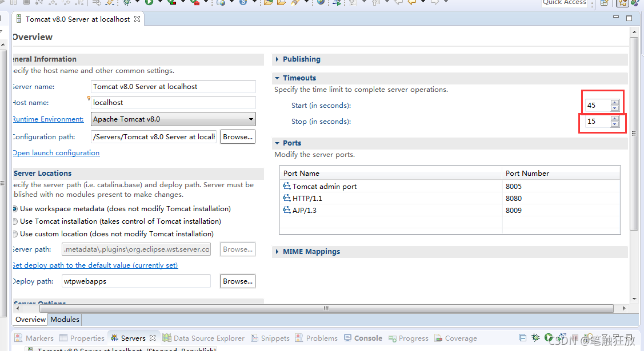
Task: Open the Problems view tab
Action: pyautogui.click(x=316, y=338)
